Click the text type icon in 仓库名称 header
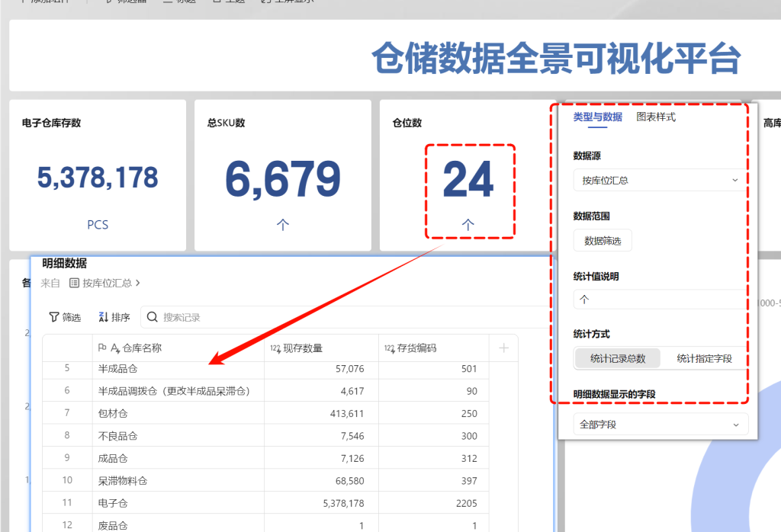Screen dimensions: 781x532 coord(115,348)
